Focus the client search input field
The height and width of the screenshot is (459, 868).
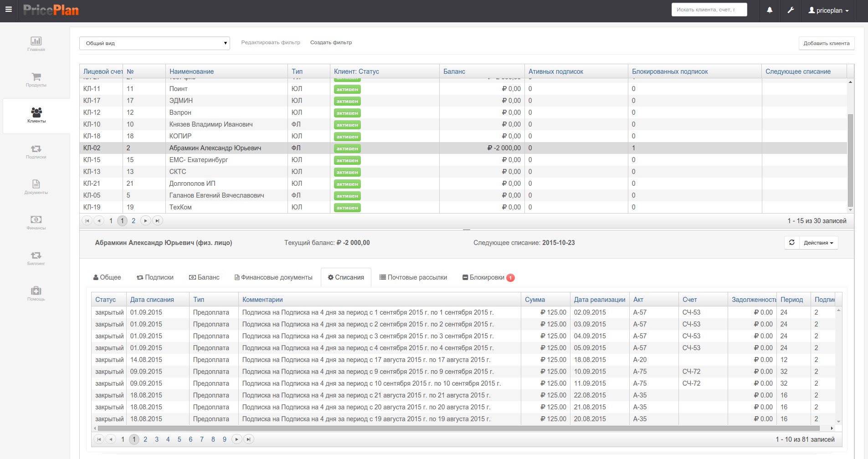pos(709,10)
